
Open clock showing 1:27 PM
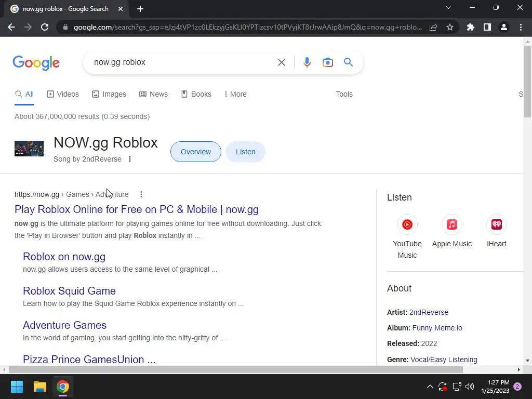click(x=495, y=387)
